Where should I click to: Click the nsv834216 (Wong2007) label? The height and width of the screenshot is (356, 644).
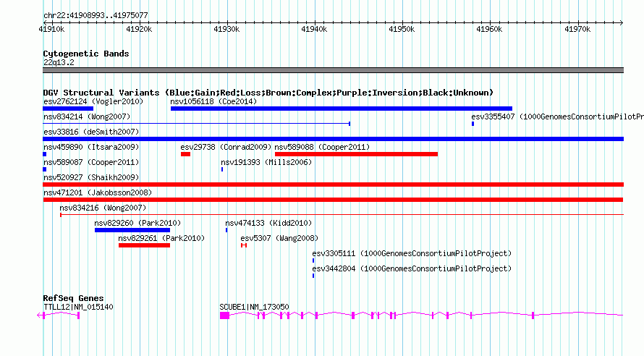tap(103, 208)
